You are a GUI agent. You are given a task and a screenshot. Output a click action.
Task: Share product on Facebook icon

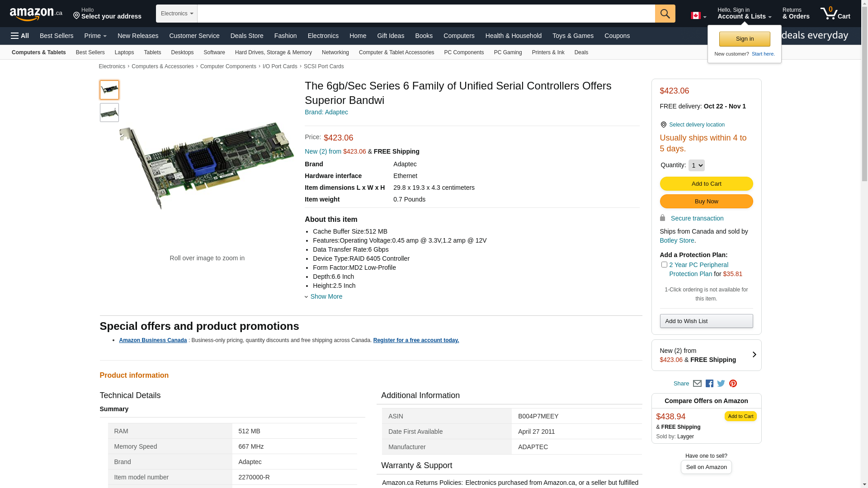coord(709,384)
